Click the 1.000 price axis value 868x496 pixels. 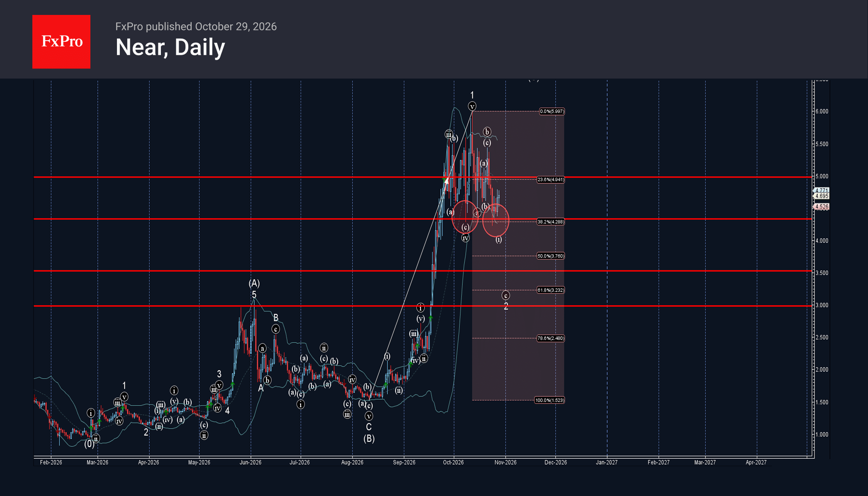click(x=822, y=435)
